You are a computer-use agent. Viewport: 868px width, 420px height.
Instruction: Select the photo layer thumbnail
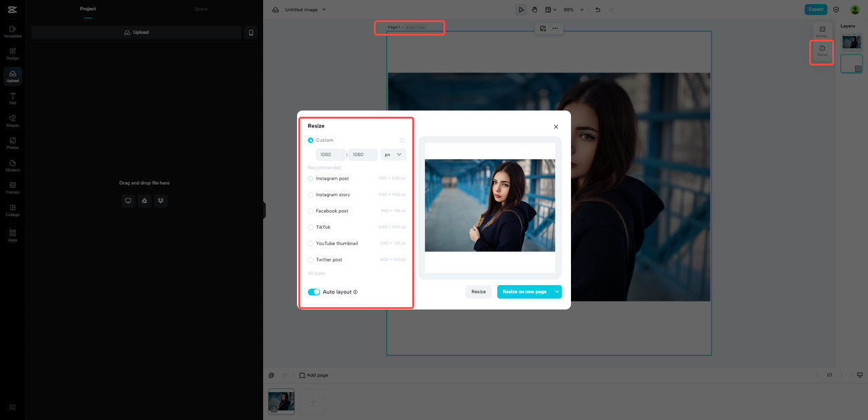[852, 42]
